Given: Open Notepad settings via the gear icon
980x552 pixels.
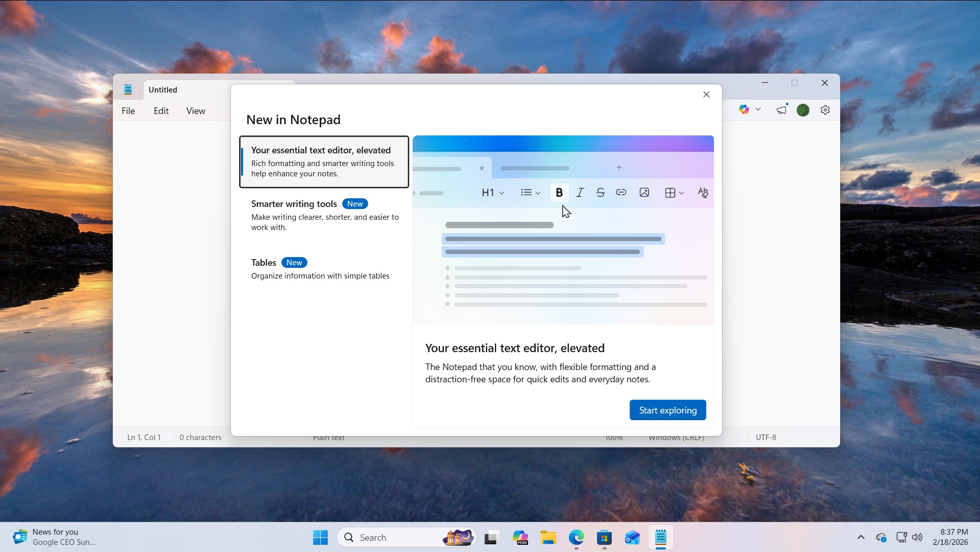Looking at the screenshot, I should (825, 109).
